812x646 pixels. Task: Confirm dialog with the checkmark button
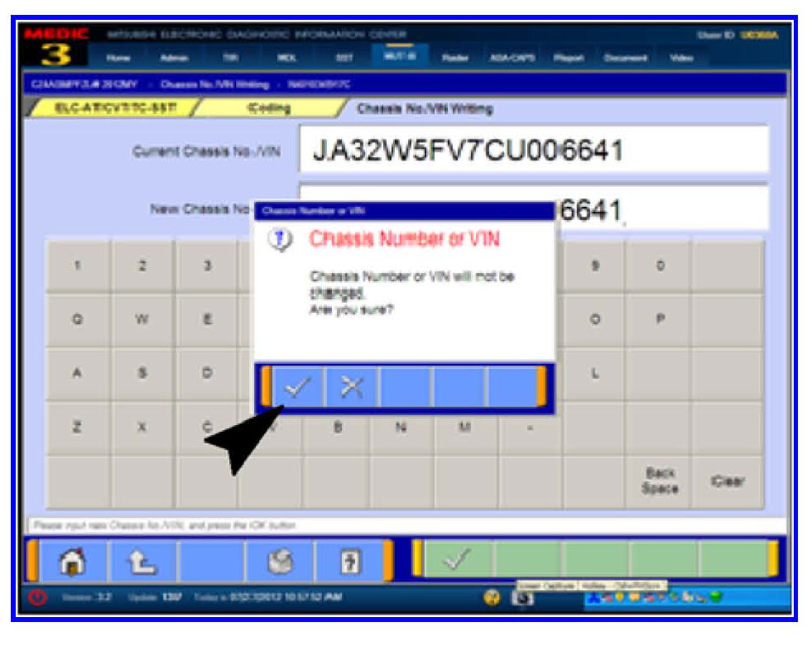[x=297, y=386]
